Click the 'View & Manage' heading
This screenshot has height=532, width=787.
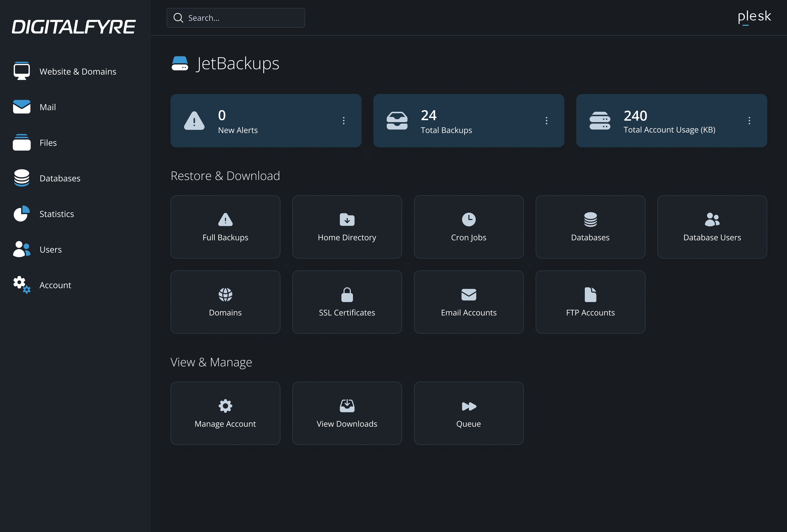tap(211, 362)
